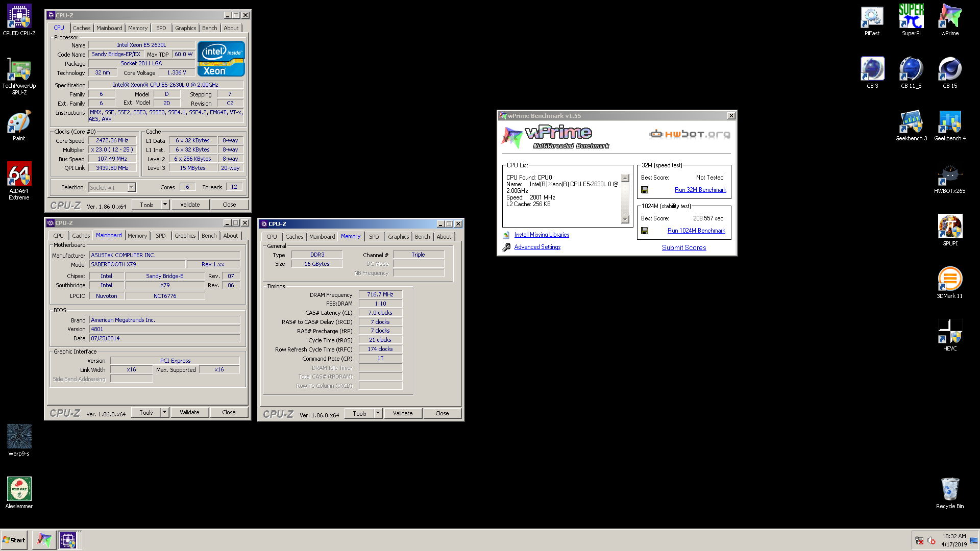Click Validate in the Memory CPU-Z window
This screenshot has height=551, width=980.
coord(403,413)
